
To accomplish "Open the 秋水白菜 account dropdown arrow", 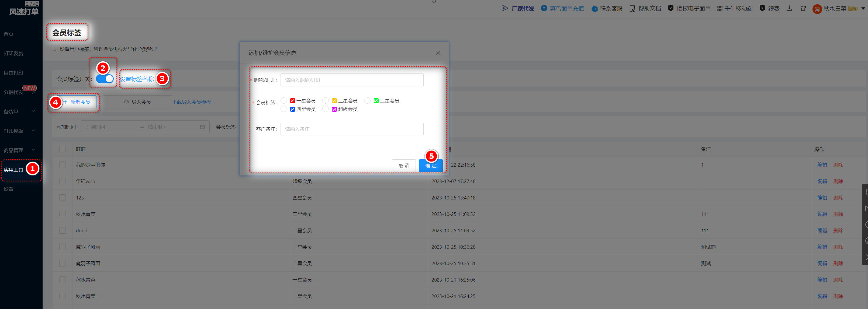I will 863,9.
